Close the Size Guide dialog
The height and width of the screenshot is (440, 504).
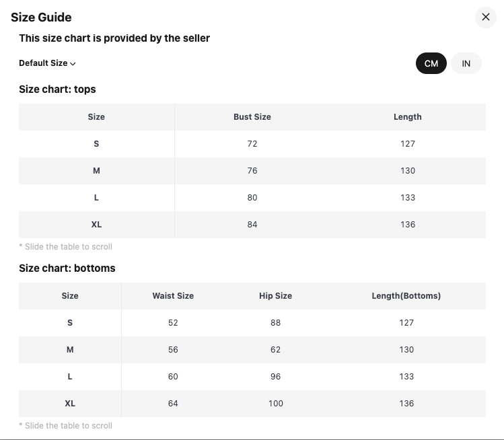pyautogui.click(x=486, y=17)
